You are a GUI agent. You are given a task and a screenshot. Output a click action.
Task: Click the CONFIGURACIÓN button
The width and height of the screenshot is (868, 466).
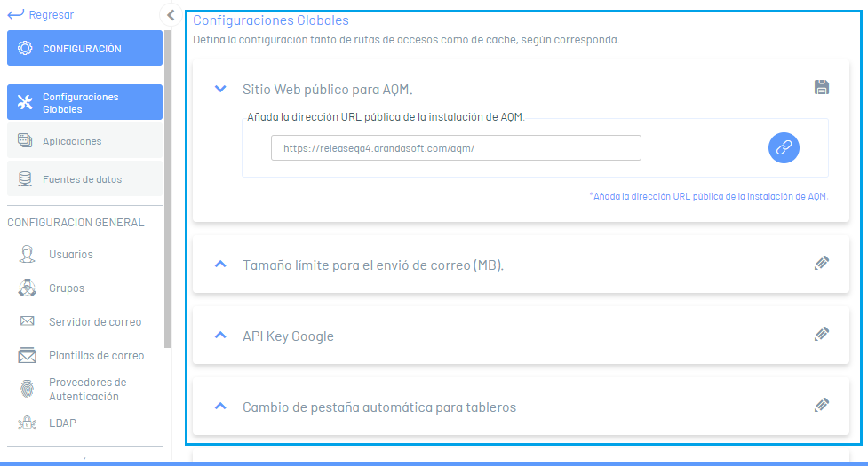pos(84,49)
